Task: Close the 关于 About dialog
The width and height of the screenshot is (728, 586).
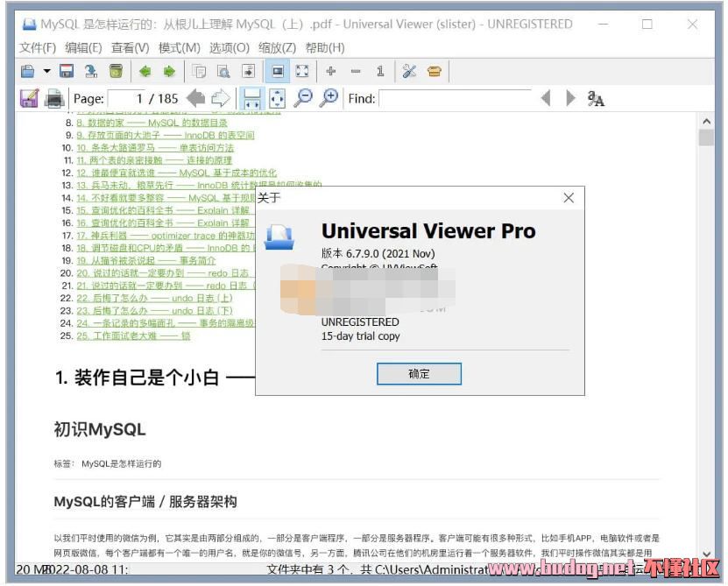Action: pyautogui.click(x=569, y=198)
